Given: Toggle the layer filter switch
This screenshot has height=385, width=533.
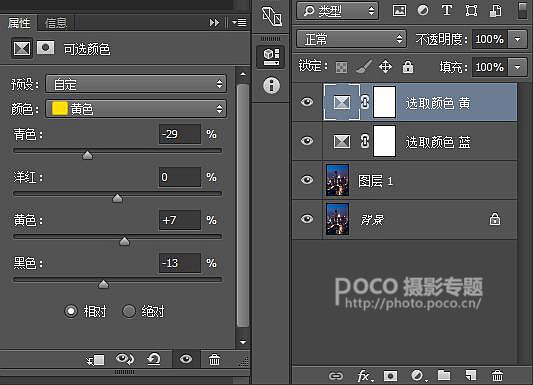Looking at the screenshot, I should pos(522,10).
